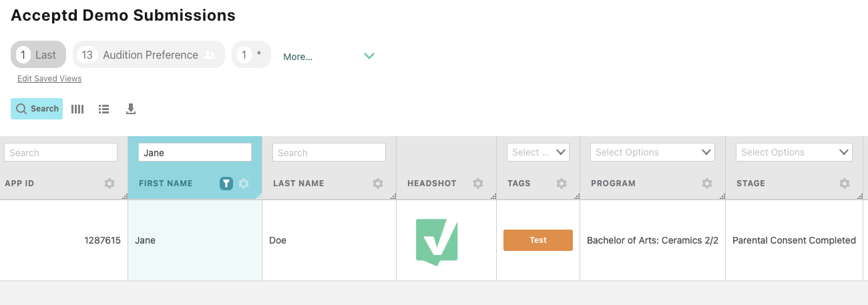Click the STAGE column header
The image size is (868, 305).
coord(750,184)
